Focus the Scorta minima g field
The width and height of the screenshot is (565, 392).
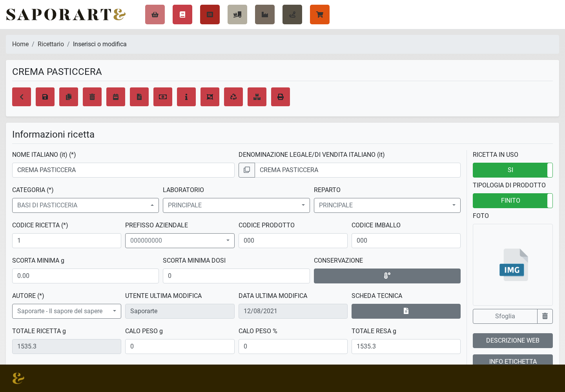pyautogui.click(x=86, y=276)
